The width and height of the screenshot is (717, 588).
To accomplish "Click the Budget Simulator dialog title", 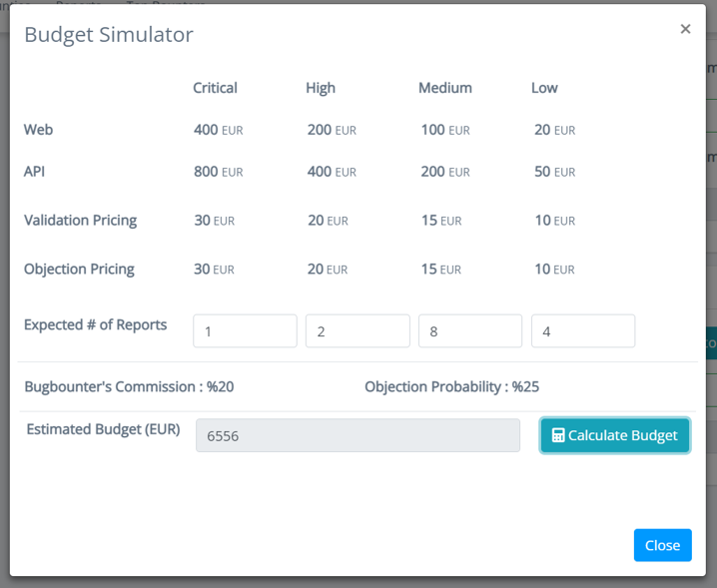I will click(x=109, y=35).
